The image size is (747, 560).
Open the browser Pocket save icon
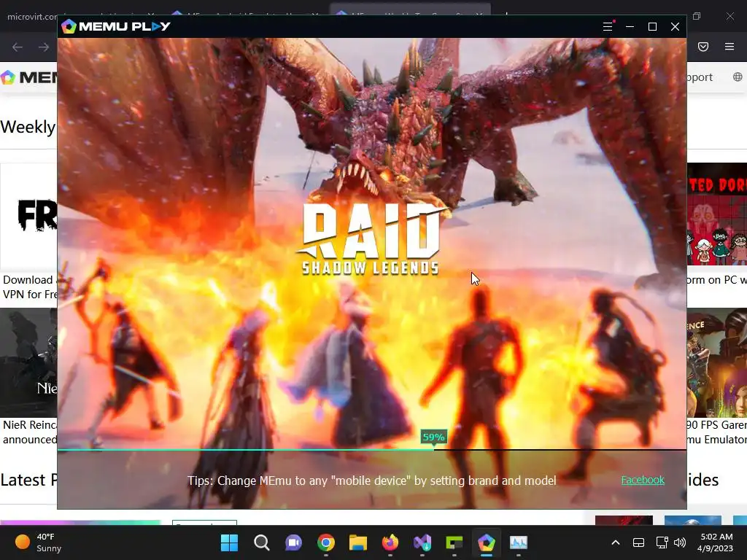[x=703, y=47]
